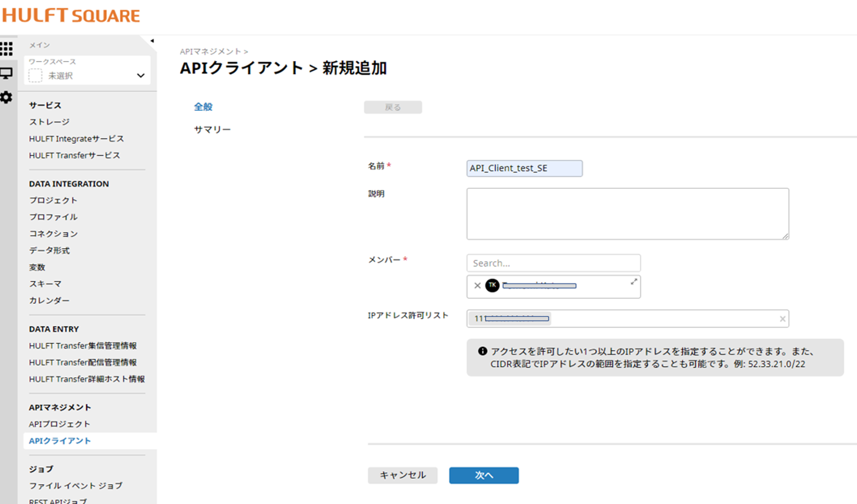Open the apps grid icon in the left bar
This screenshot has width=857, height=504.
(x=7, y=49)
